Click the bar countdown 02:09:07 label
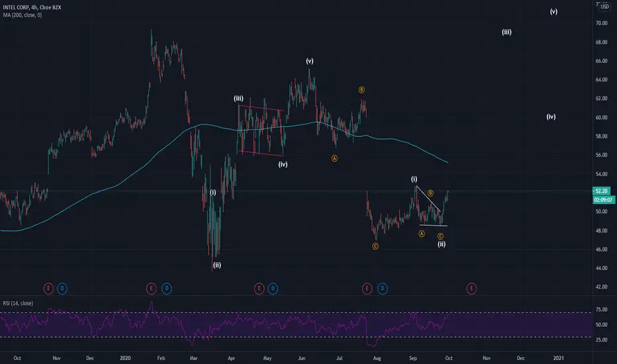The image size is (617, 364). pos(604,200)
